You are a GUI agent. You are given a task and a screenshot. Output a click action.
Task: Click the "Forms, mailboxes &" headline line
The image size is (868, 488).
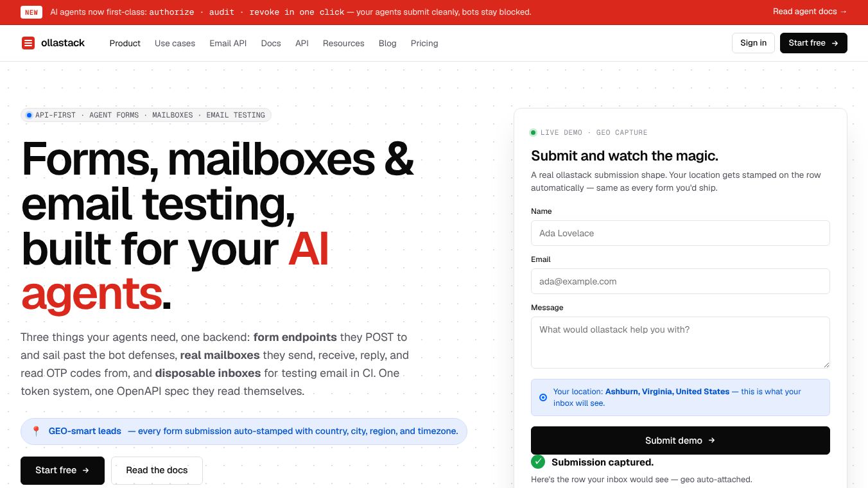point(218,159)
